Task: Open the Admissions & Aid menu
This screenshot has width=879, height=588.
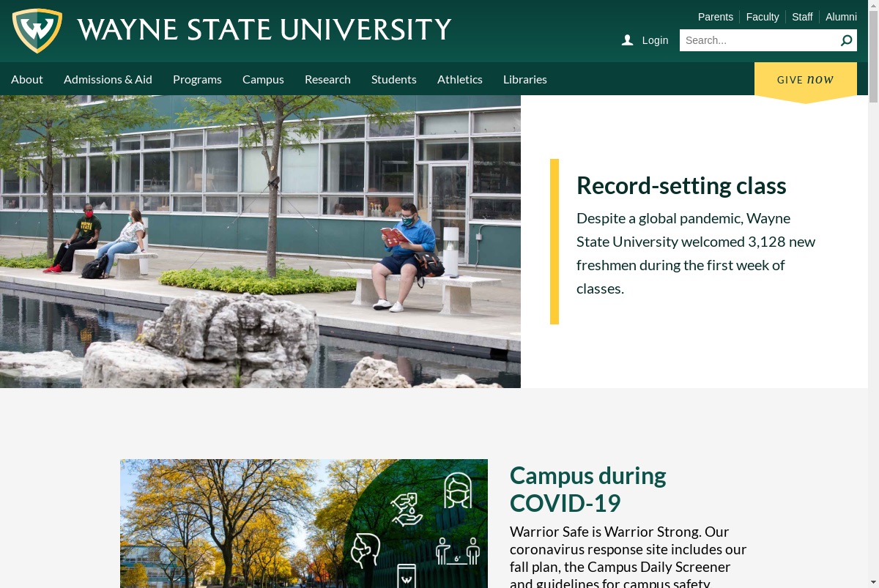Action: pos(108,79)
